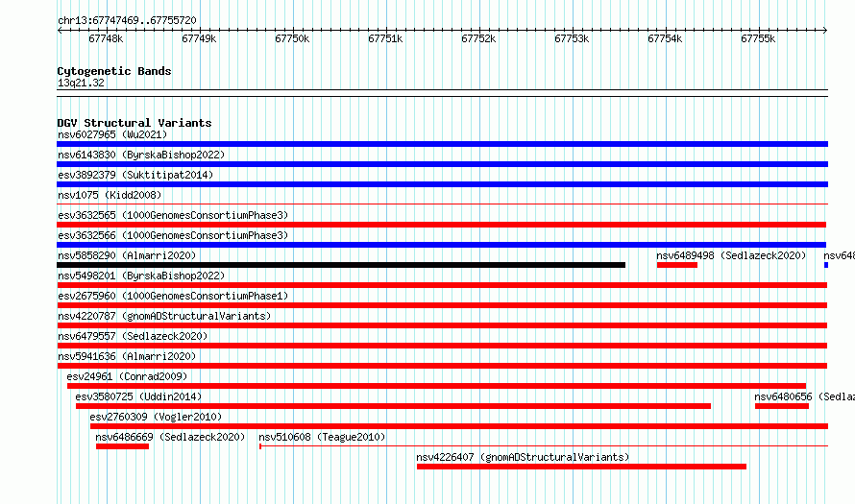
Task: Click the nsv6027965 (Wu2021) label
Action: [x=112, y=134]
